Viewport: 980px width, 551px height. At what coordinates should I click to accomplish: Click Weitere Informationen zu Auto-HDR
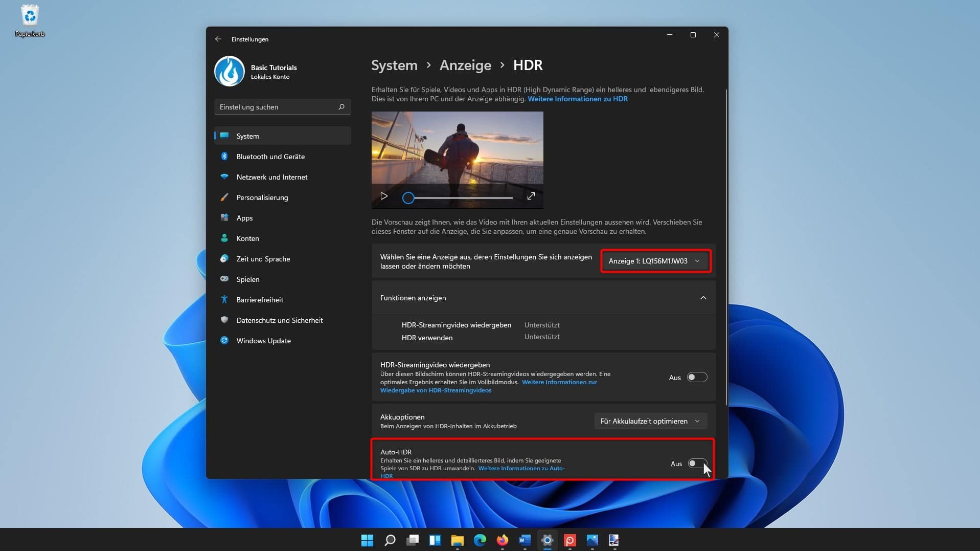pos(521,468)
